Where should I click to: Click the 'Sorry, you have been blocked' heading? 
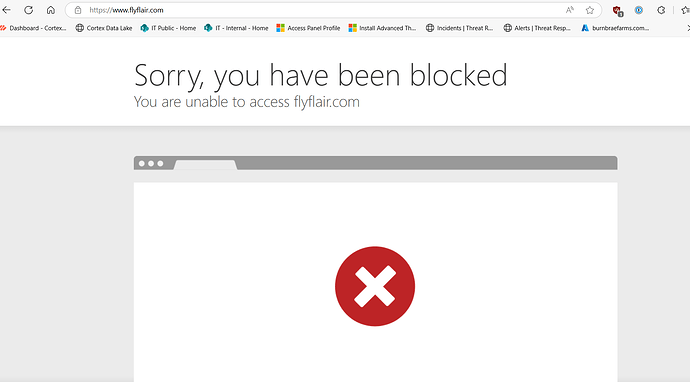tap(321, 75)
